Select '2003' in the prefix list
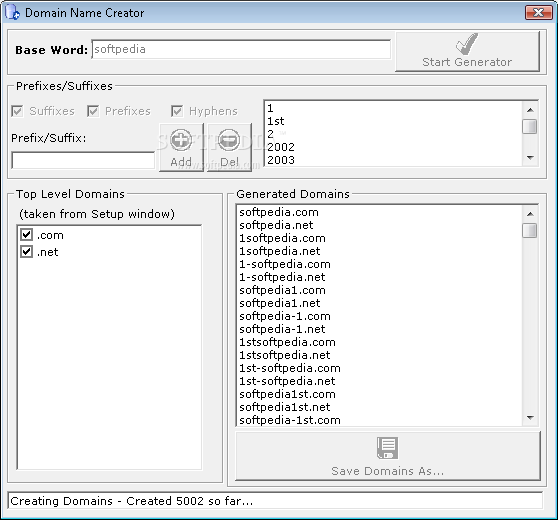 pos(393,160)
